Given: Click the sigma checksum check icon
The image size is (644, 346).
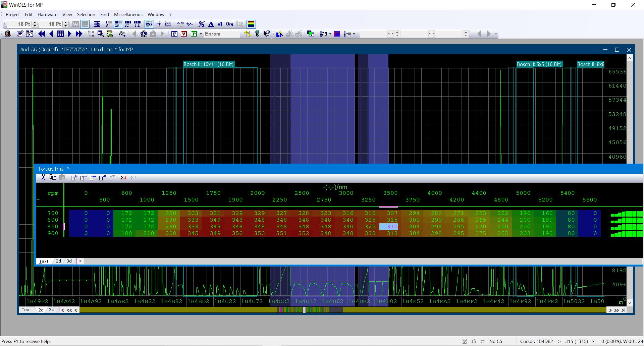Looking at the screenshot, I should [123, 177].
